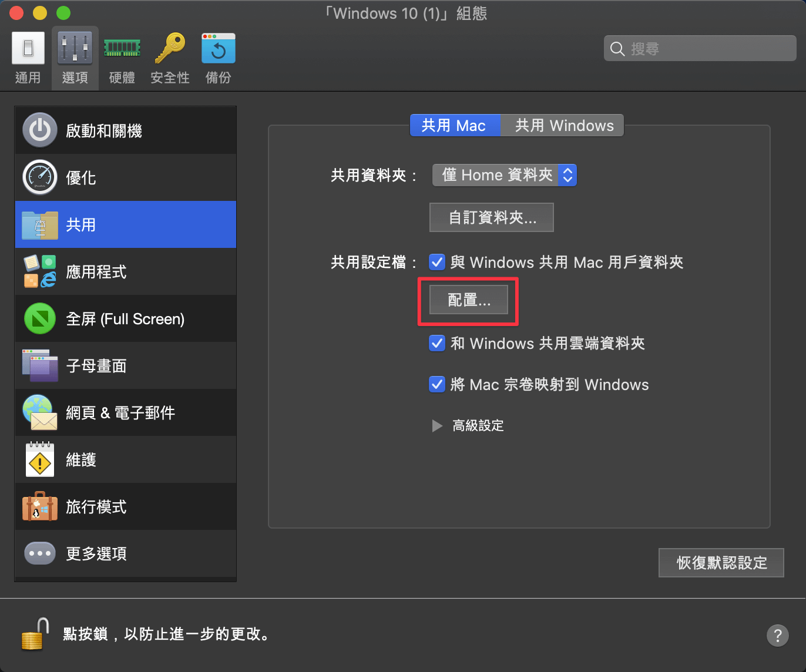The height and width of the screenshot is (672, 806).
Task: Select 網頁 & 電子郵件 text in sidebar
Action: [120, 412]
